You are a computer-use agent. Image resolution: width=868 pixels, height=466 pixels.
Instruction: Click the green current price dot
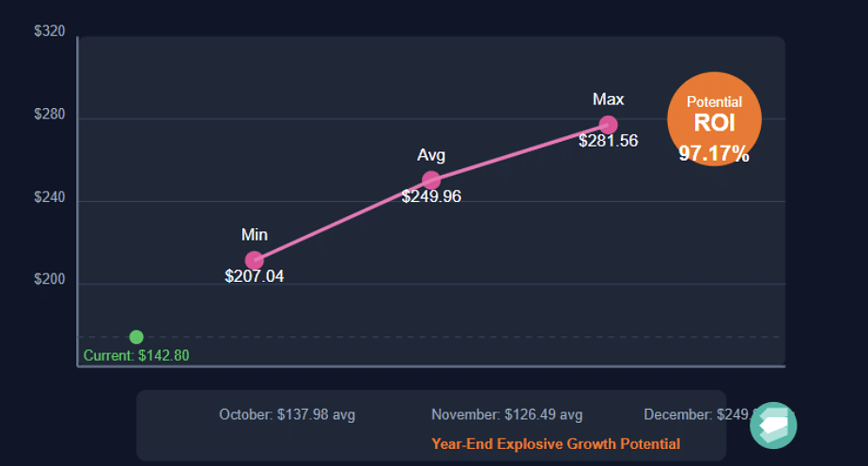(x=136, y=337)
